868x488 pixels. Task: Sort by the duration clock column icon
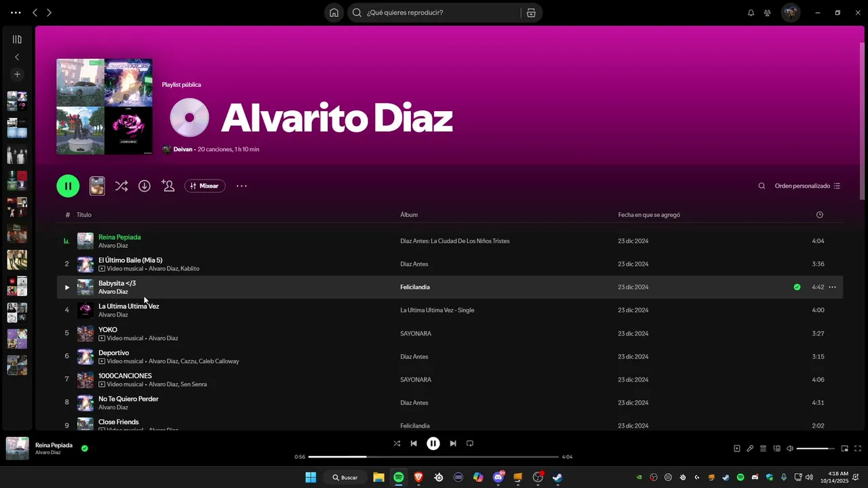click(819, 215)
